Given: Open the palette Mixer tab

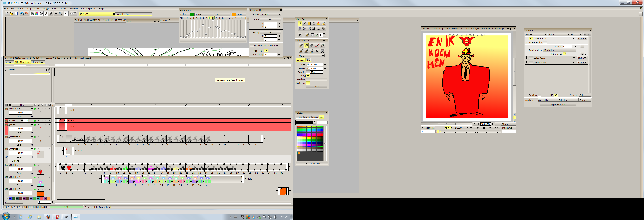Looking at the screenshot, I should (x=315, y=118).
